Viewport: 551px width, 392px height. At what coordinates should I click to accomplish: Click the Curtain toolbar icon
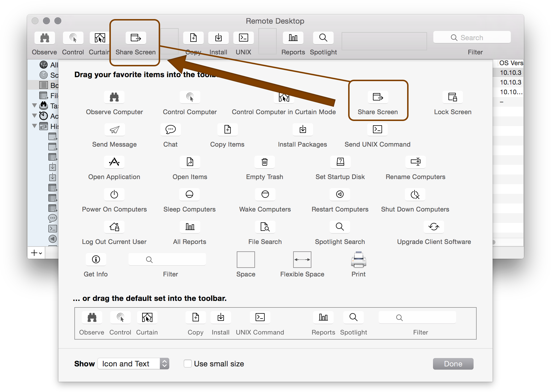(100, 38)
